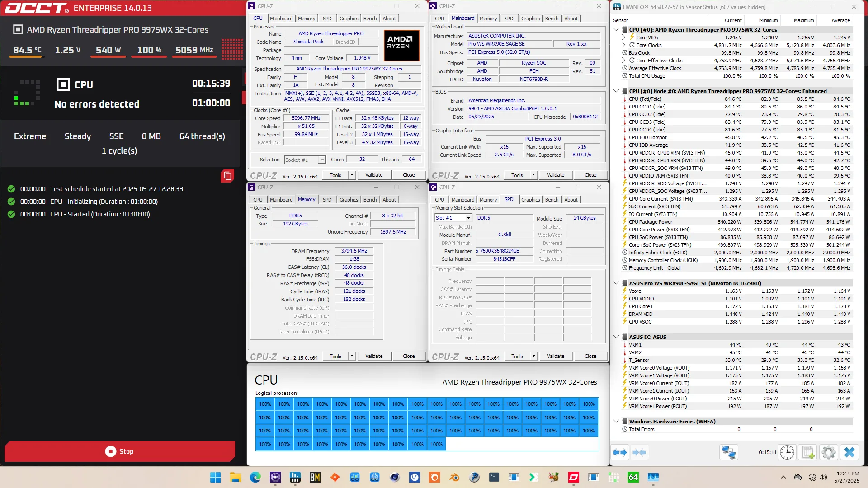Expand the Core VIDs sensor row
868x488 pixels.
(623, 38)
